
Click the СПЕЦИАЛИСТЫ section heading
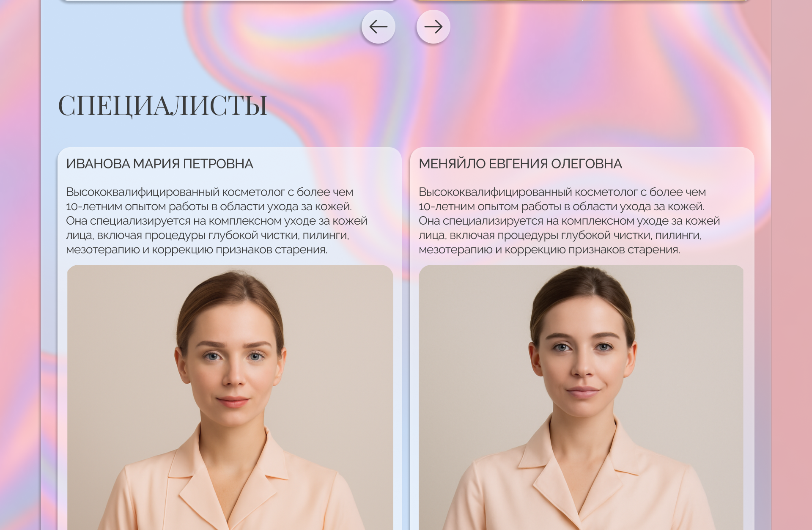[x=162, y=105]
